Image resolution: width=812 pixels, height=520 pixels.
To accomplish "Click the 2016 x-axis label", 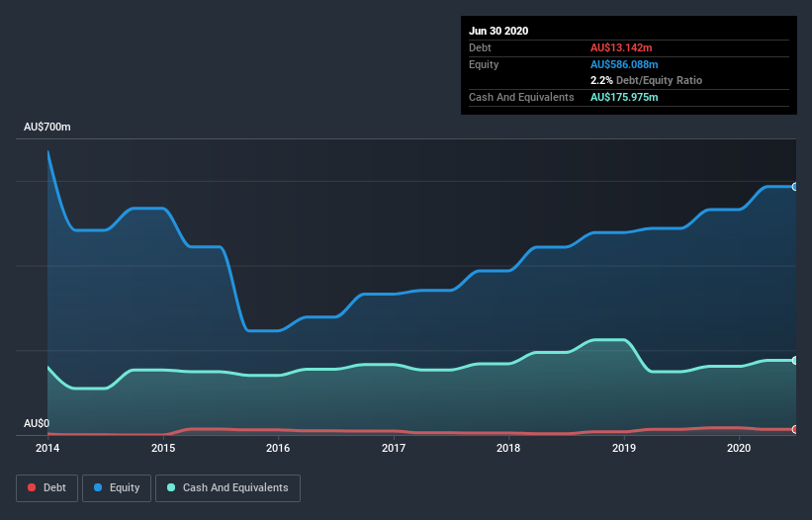I will (x=278, y=448).
